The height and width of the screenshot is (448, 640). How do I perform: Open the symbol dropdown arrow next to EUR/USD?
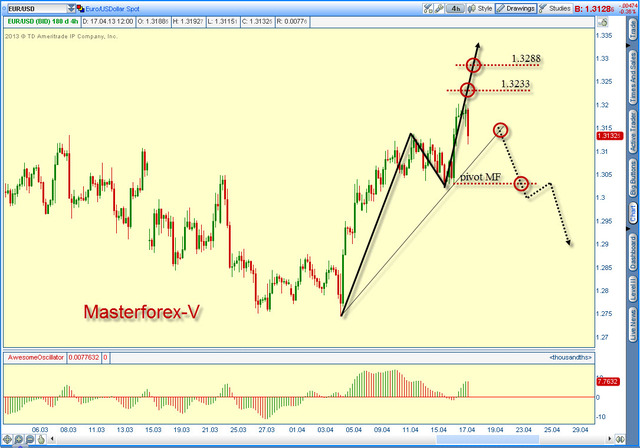[x=71, y=8]
